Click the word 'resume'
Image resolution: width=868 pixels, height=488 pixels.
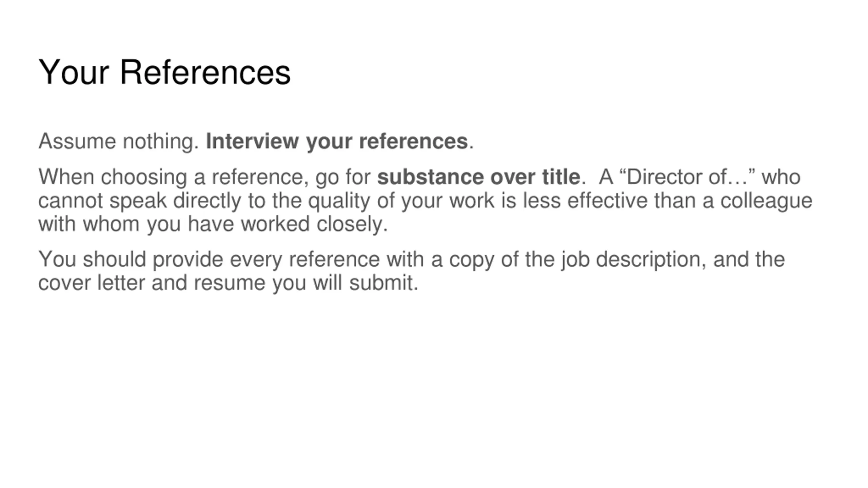click(x=230, y=283)
